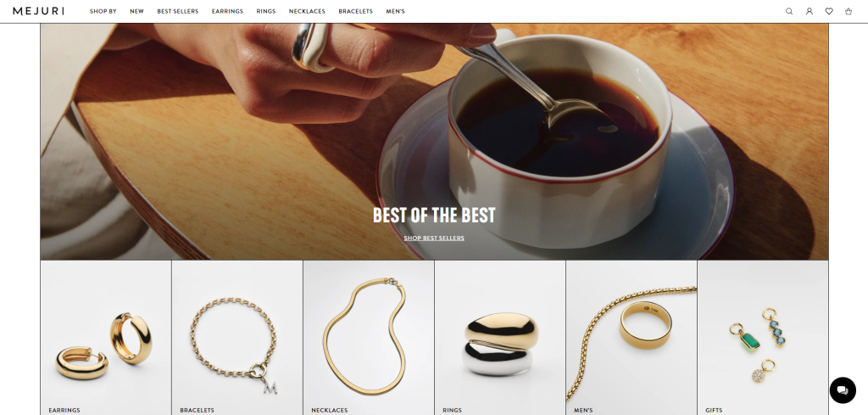Open the account profile icon
The width and height of the screenshot is (868, 415).
coord(809,11)
